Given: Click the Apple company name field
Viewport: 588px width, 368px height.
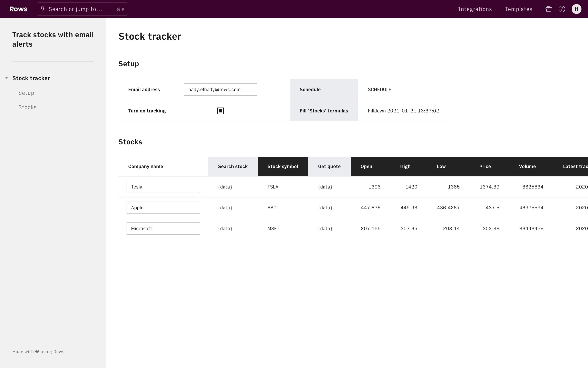Looking at the screenshot, I should (163, 208).
